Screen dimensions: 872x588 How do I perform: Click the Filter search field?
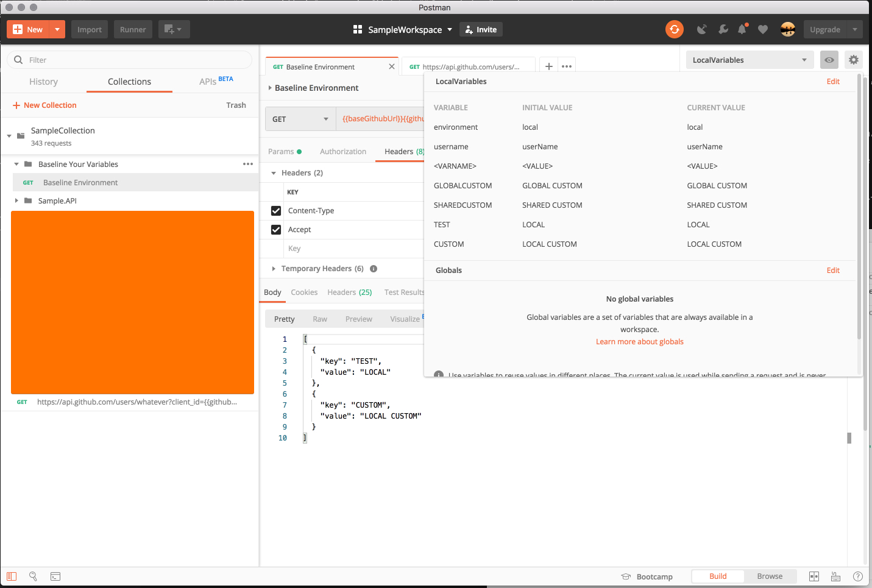click(129, 60)
